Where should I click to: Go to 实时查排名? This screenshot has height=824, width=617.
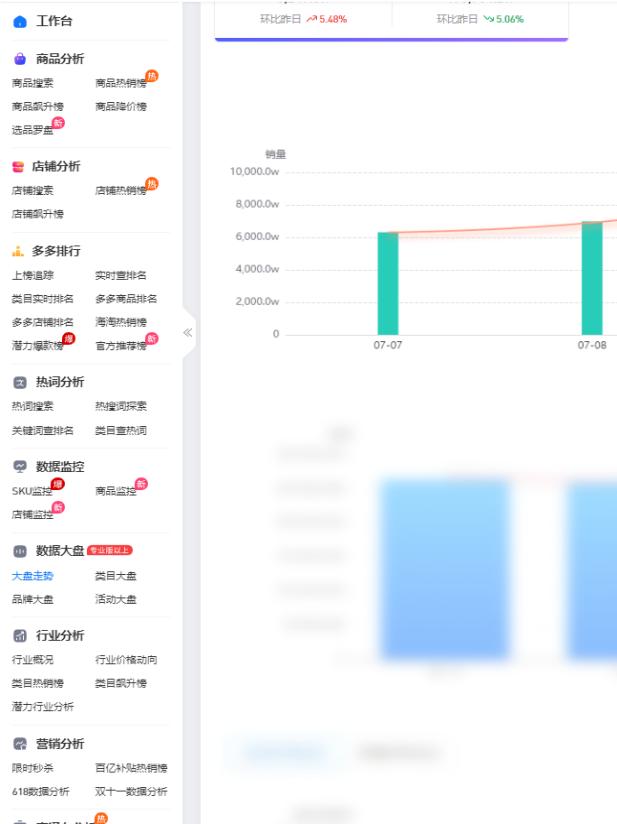121,275
